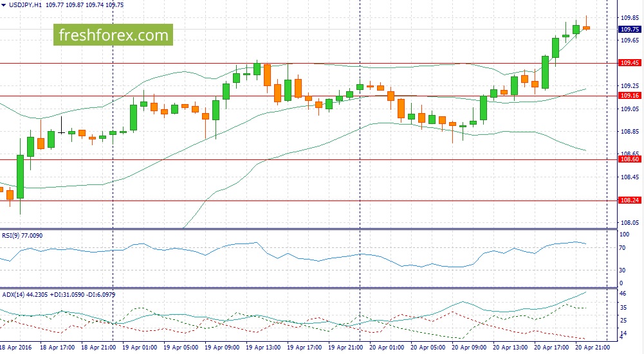Click the red 108.60 support level label

coord(629,159)
